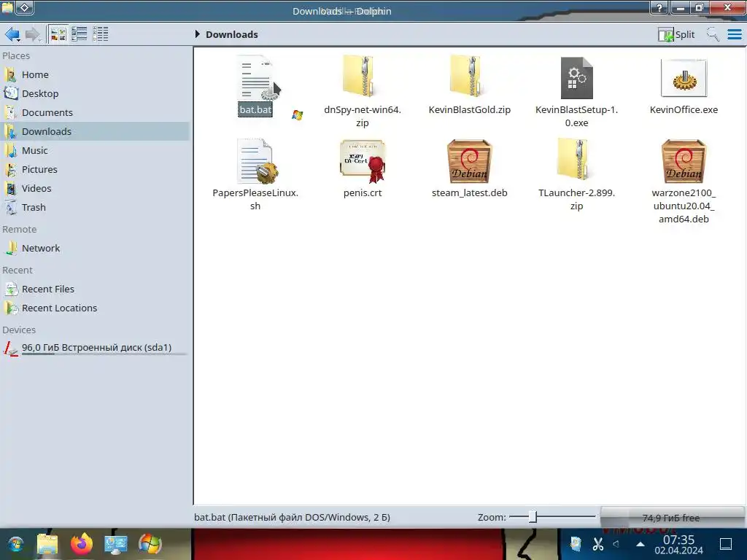The image size is (747, 560).
Task: Open the scissors tray icon
Action: 597,544
